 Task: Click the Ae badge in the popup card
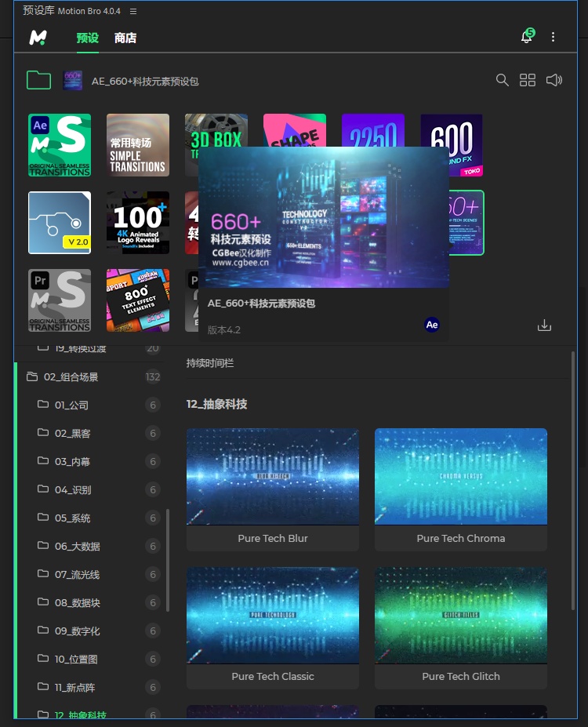coord(432,325)
